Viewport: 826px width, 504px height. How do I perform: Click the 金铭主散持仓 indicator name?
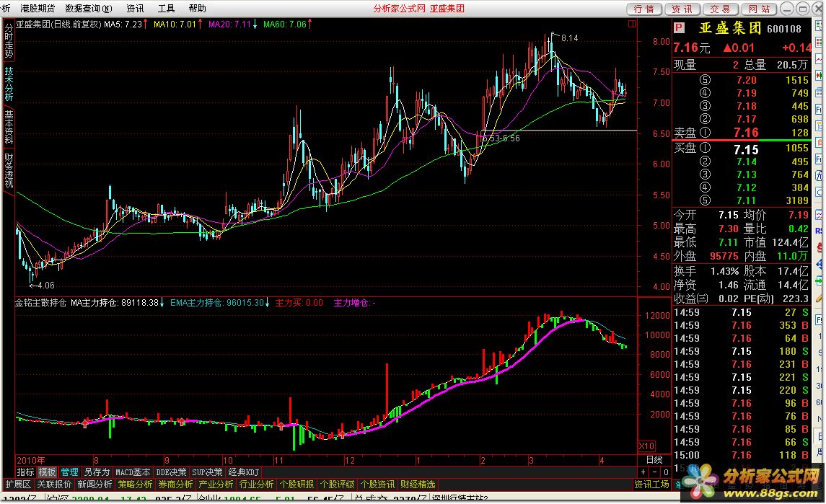[x=40, y=303]
